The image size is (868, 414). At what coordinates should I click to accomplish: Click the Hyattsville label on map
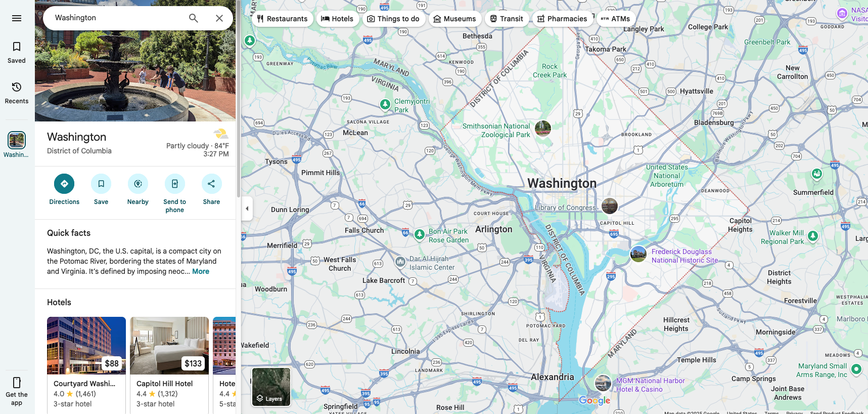(x=697, y=91)
